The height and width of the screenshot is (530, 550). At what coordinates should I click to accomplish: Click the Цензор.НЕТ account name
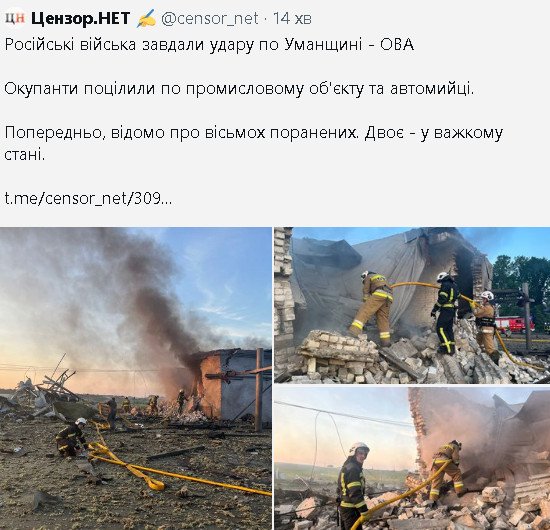pyautogui.click(x=81, y=19)
